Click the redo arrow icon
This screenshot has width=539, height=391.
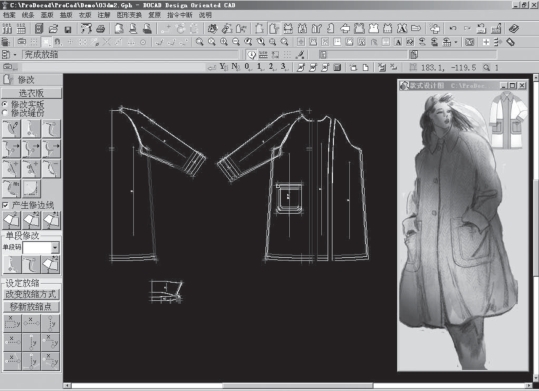click(x=467, y=29)
